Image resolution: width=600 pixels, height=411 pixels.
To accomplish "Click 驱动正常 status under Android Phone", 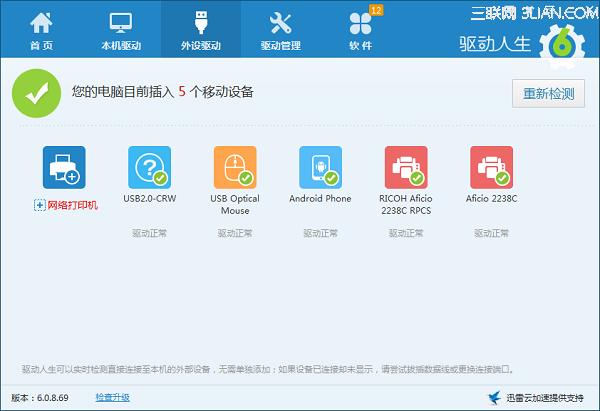I will point(320,233).
